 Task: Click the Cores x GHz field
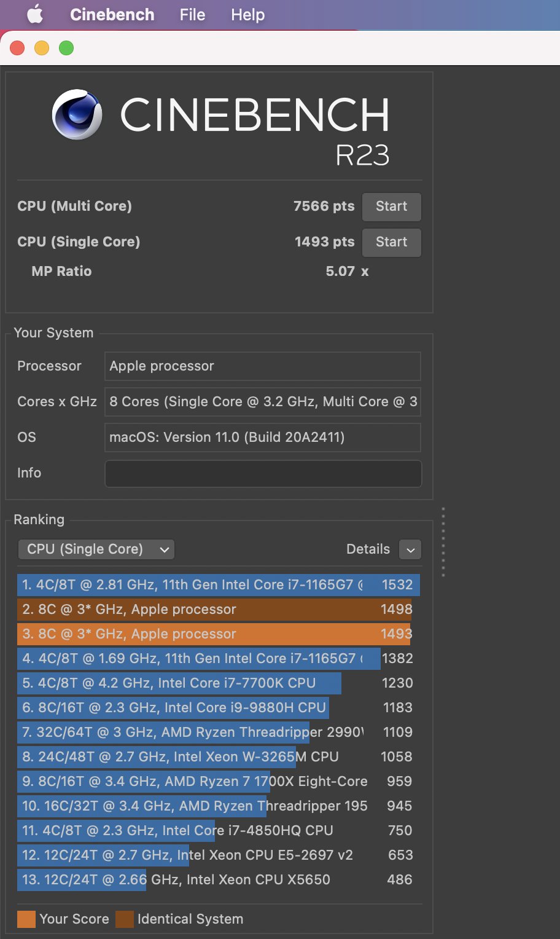click(262, 402)
